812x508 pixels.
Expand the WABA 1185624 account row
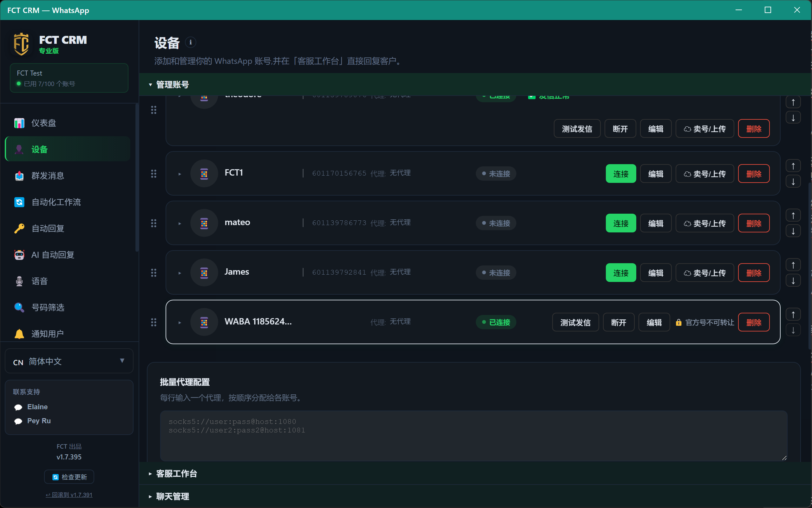pyautogui.click(x=180, y=323)
